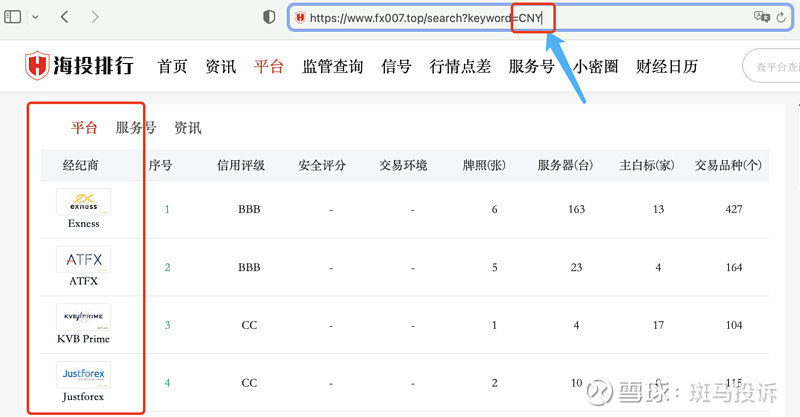Viewport: 800px width, 417px height.
Task: Click the 服务器(台) column header
Action: [565, 165]
